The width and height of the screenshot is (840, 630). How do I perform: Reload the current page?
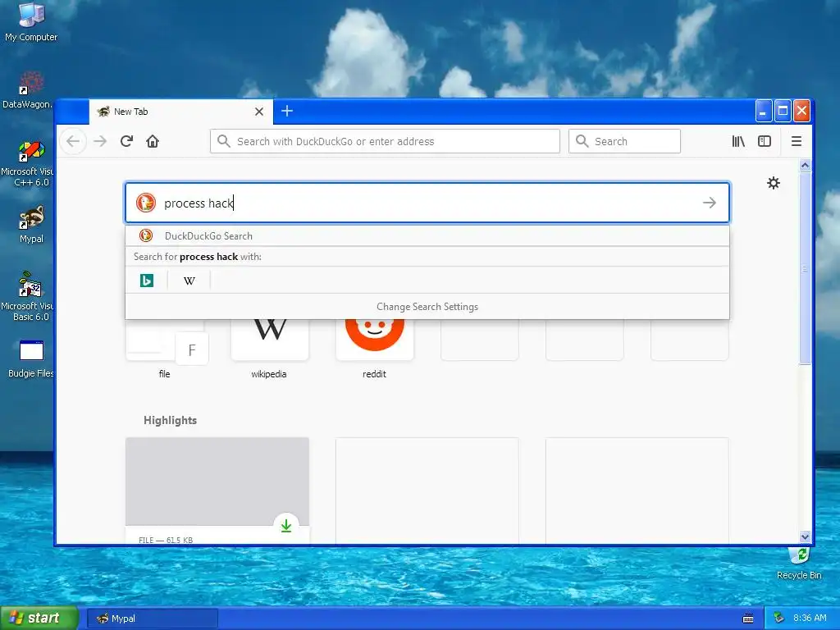coord(126,141)
